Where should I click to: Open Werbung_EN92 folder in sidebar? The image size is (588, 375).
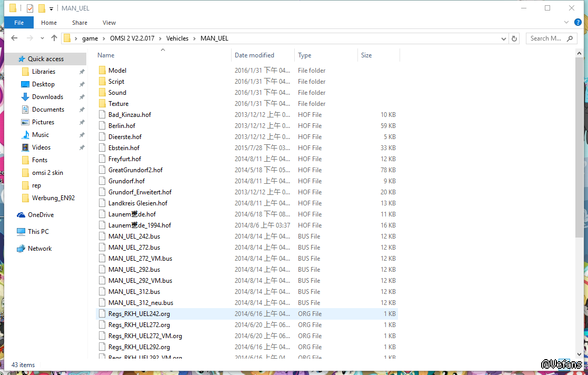coord(53,198)
